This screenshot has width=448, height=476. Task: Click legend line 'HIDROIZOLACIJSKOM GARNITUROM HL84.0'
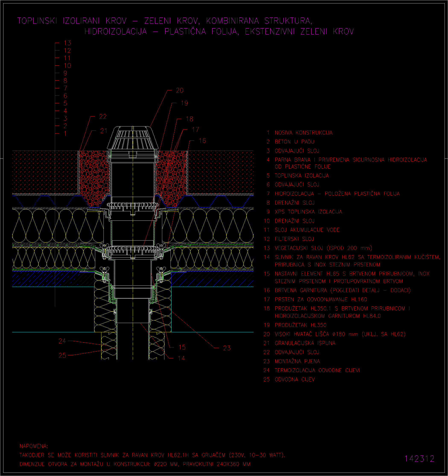pyautogui.click(x=328, y=316)
